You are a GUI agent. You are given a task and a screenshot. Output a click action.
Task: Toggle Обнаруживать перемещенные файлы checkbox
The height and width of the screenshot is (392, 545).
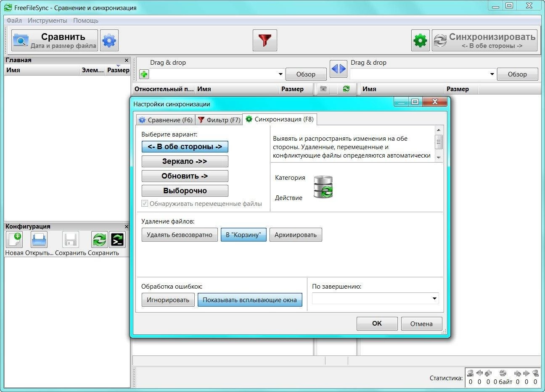click(145, 204)
